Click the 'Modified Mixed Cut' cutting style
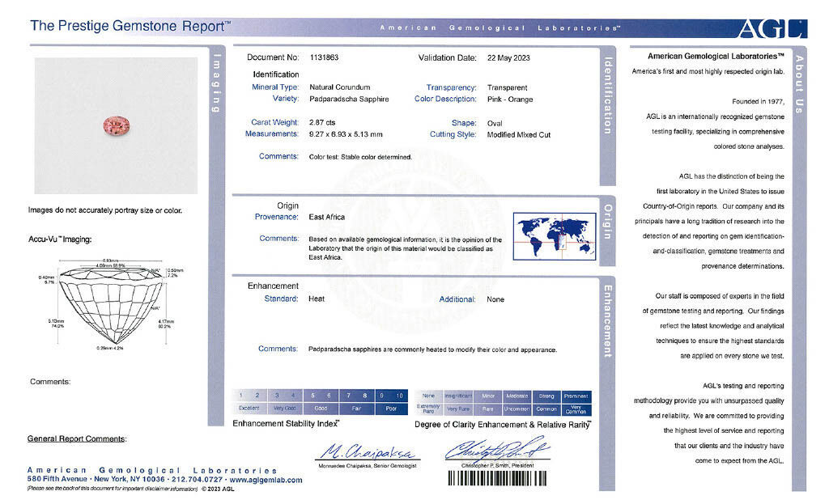 pyautogui.click(x=519, y=135)
